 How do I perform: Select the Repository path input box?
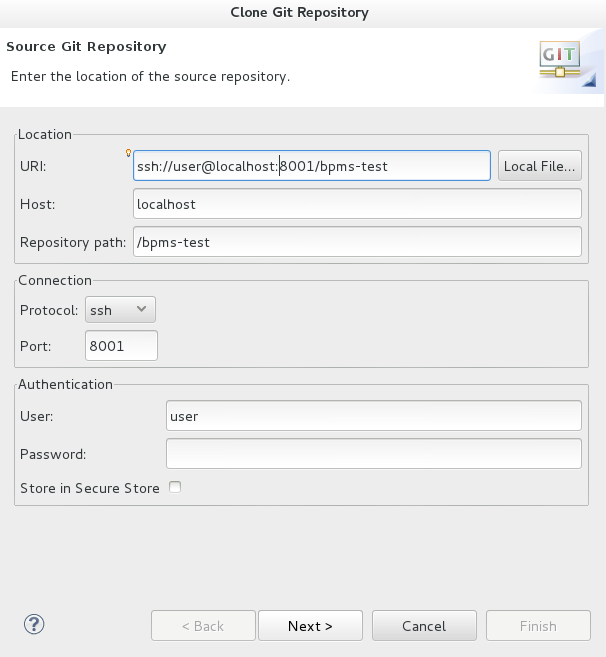(357, 242)
